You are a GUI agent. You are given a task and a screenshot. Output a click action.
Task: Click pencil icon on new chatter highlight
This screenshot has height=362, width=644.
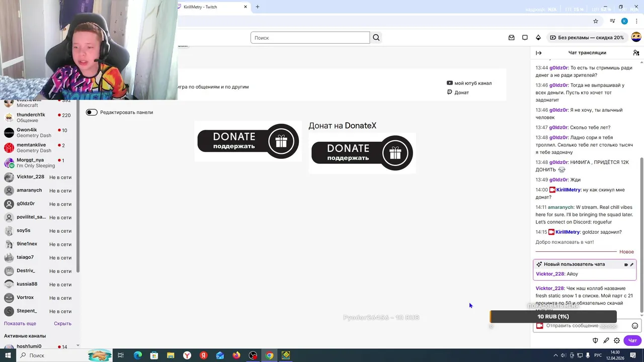(632, 264)
